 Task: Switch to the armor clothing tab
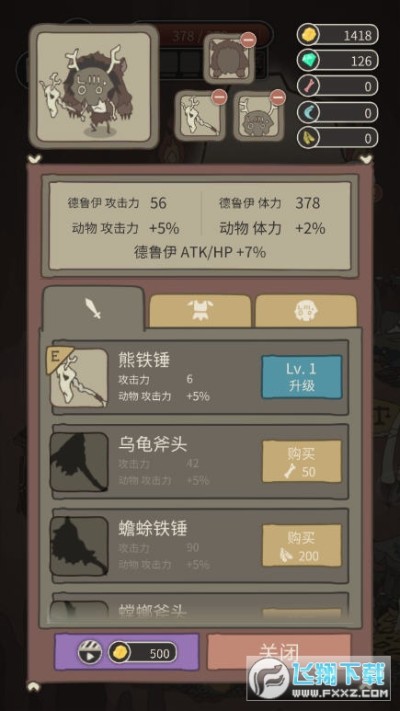tap(200, 311)
